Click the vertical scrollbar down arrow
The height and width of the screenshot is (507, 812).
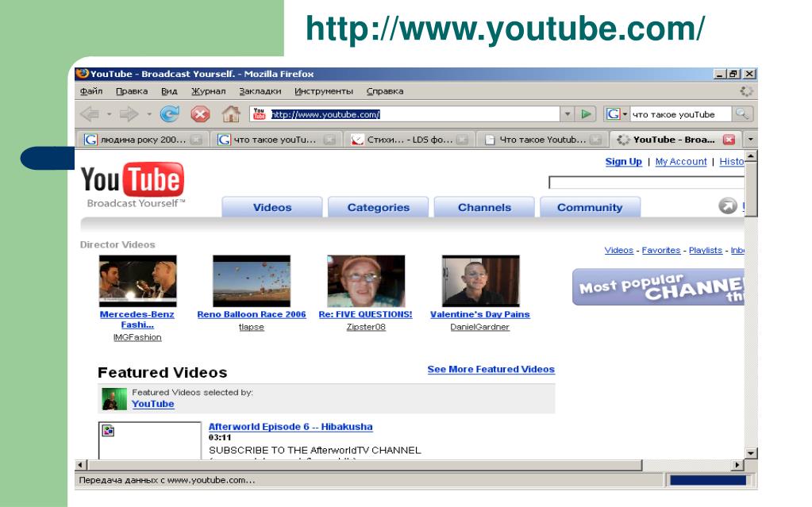[751, 453]
